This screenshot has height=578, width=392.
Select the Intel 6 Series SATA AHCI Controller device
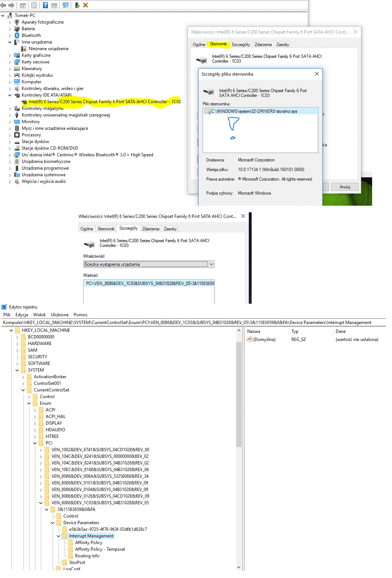[105, 102]
